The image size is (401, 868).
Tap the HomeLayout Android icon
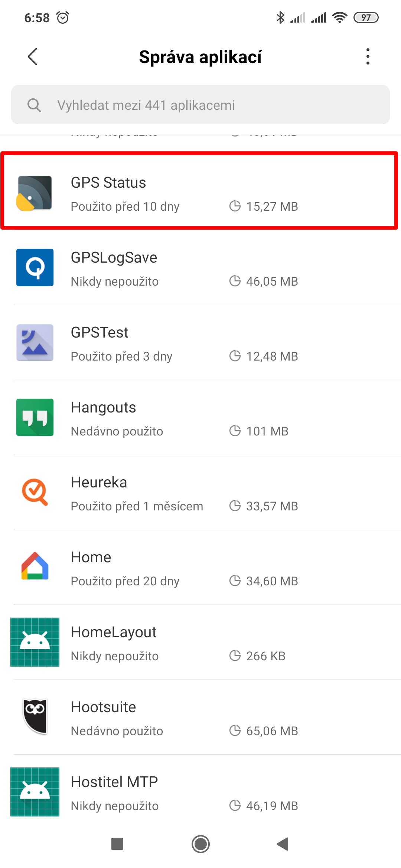[35, 642]
